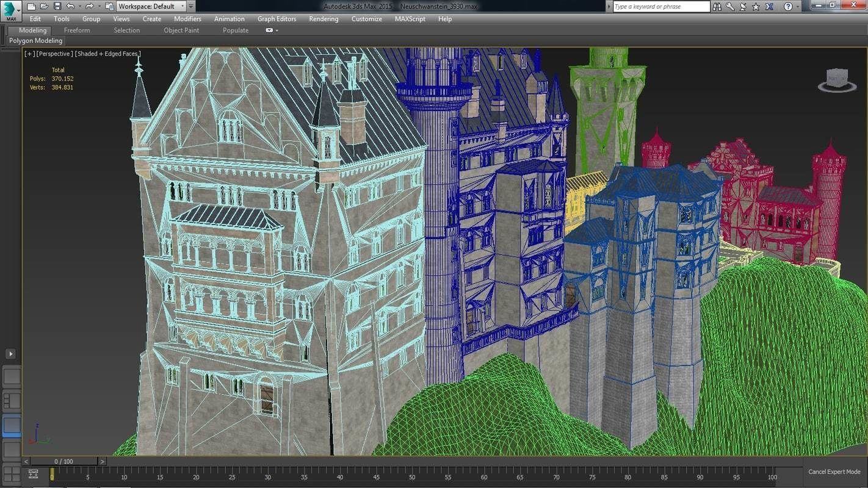The image size is (868, 488).
Task: Click the binoculars search icon
Action: pos(717,6)
